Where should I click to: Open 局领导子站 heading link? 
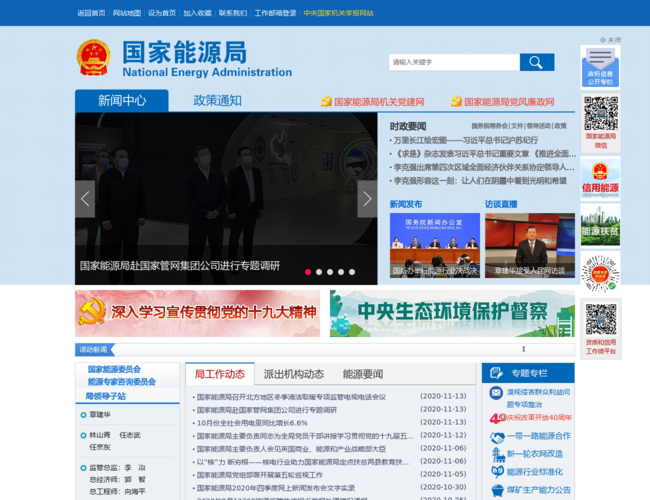tap(105, 396)
